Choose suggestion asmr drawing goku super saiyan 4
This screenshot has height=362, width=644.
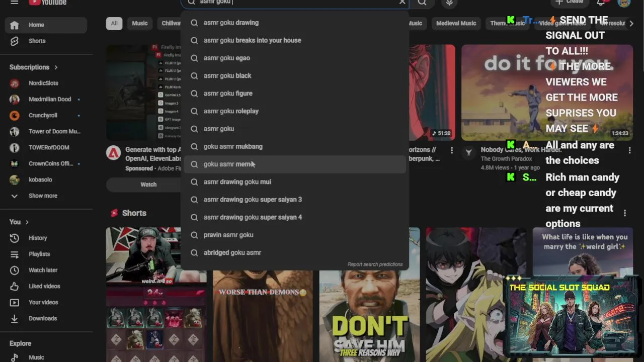click(295, 217)
